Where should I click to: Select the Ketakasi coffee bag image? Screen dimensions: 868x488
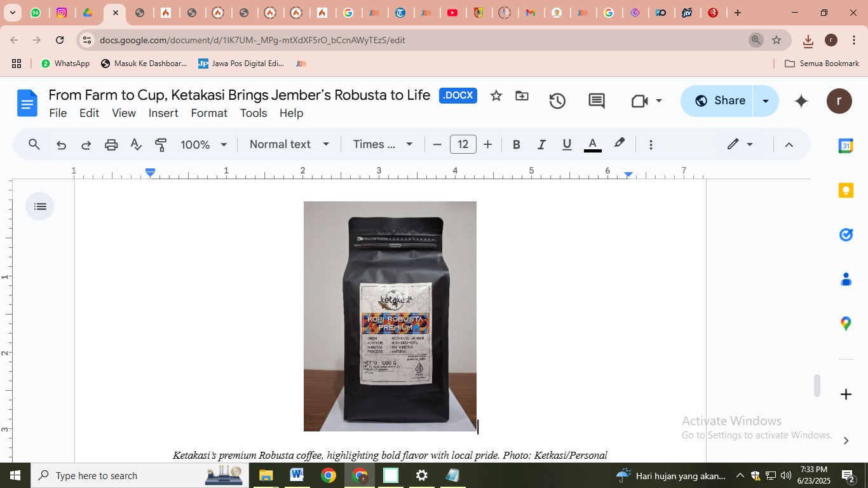click(390, 316)
